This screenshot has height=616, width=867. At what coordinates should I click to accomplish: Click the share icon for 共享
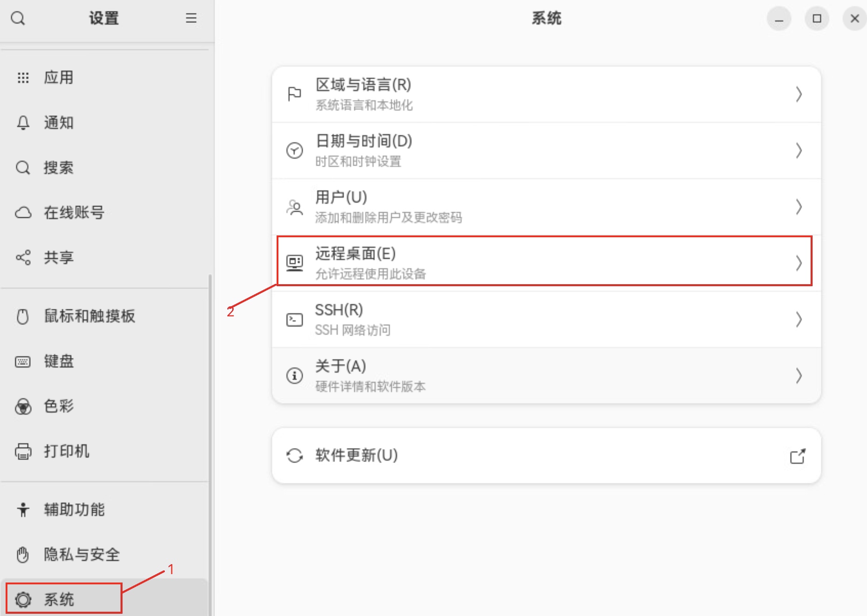coord(23,258)
